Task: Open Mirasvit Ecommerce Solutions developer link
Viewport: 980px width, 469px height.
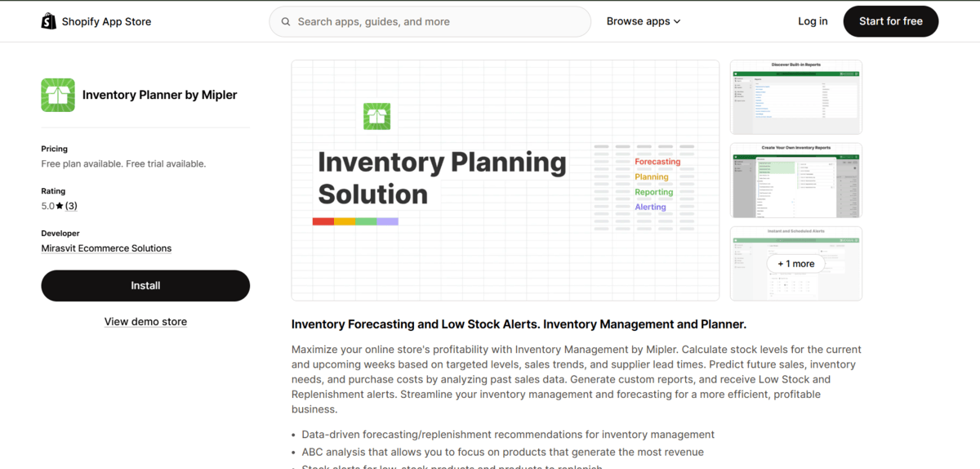Action: pyautogui.click(x=106, y=248)
